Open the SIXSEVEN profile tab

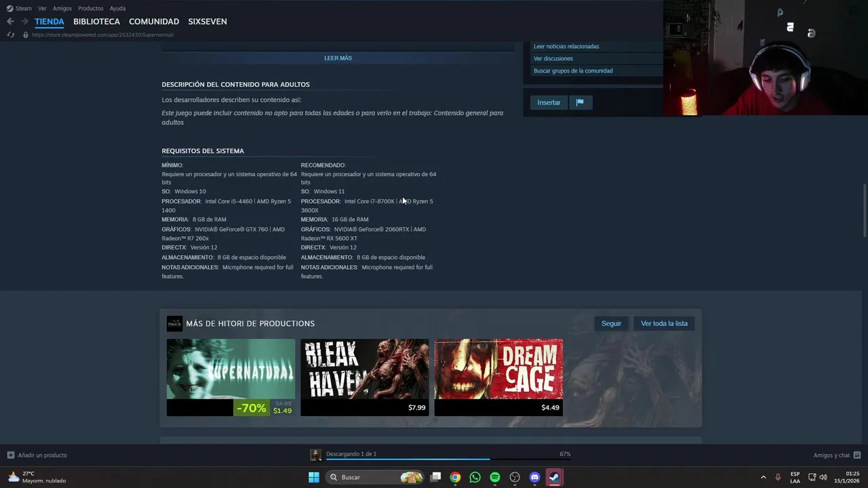coord(208,22)
